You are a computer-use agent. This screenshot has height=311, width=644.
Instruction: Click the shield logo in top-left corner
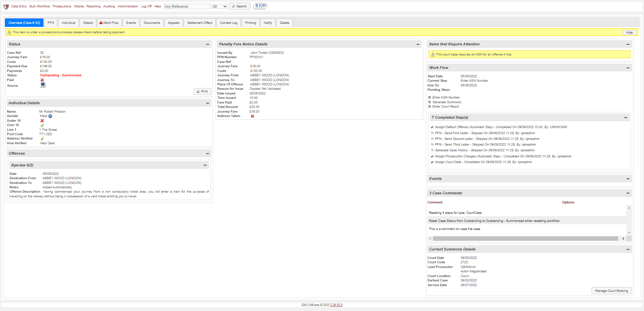coord(6,6)
